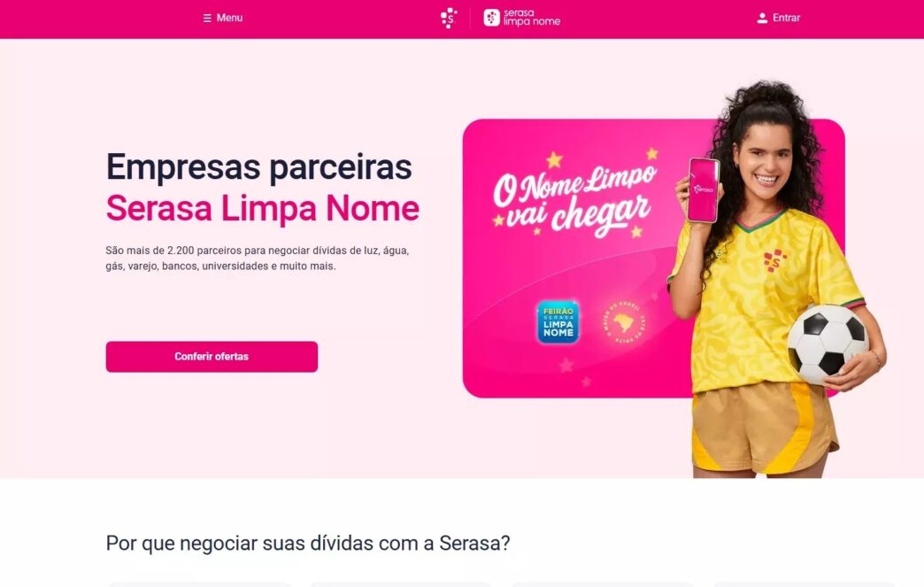
Task: Click the soccer ball in the image
Action: pyautogui.click(x=828, y=344)
